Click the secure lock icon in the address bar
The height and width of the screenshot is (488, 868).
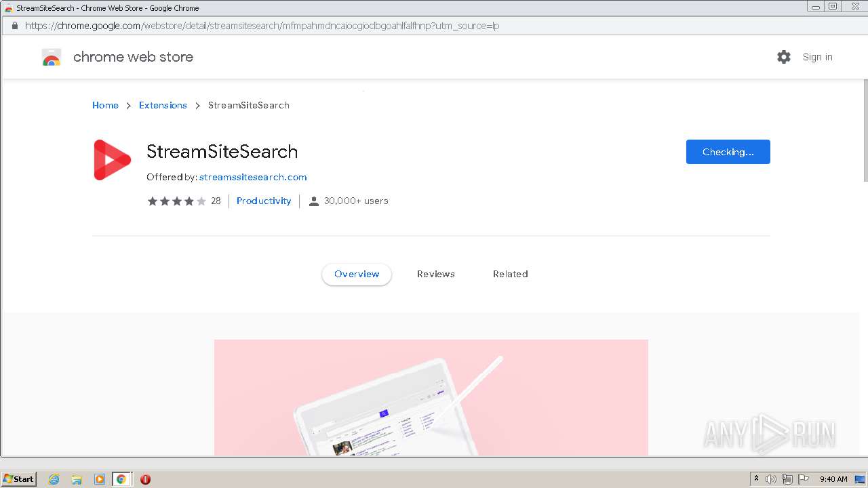point(14,26)
